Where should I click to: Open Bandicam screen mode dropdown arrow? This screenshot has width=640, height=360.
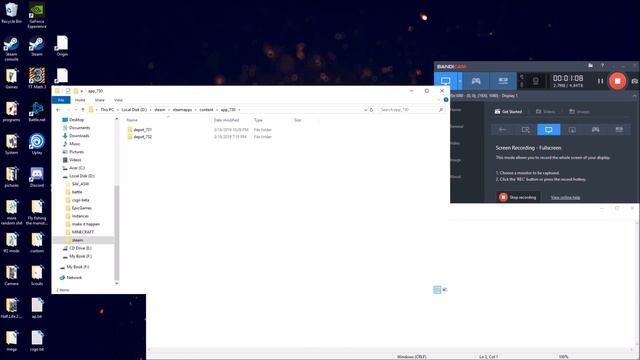[x=460, y=81]
